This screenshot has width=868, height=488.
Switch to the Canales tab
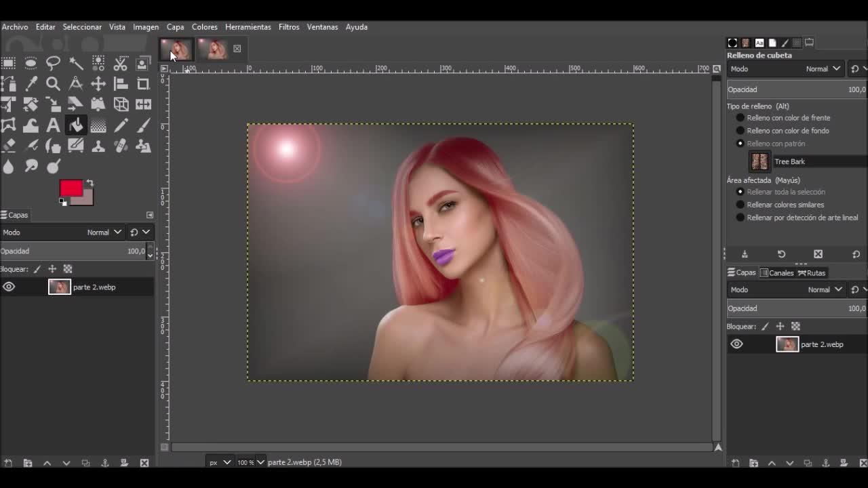click(776, 273)
